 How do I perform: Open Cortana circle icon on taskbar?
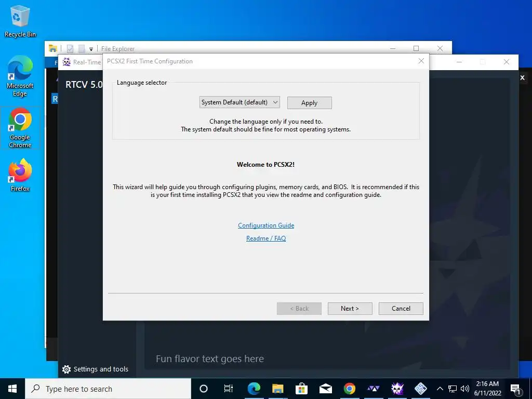[x=204, y=389]
